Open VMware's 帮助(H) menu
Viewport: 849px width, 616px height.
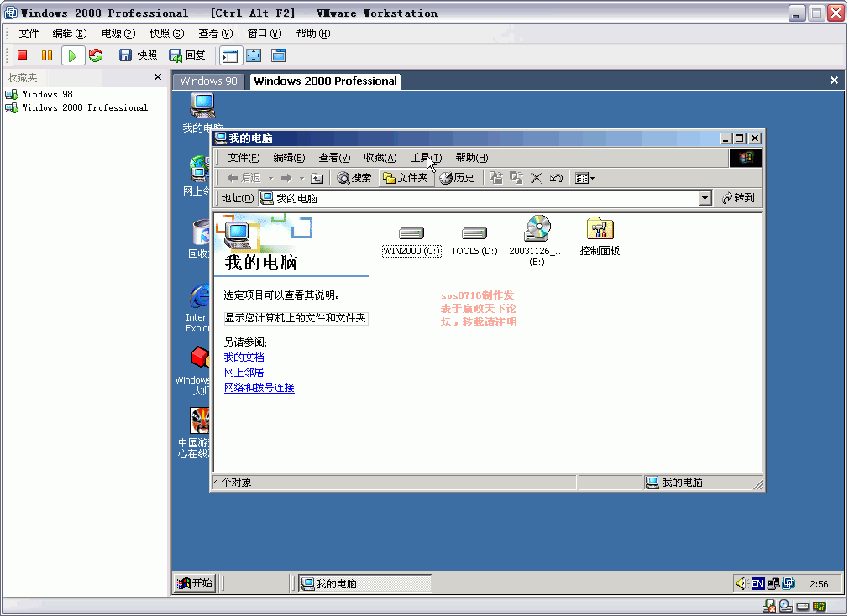click(313, 34)
